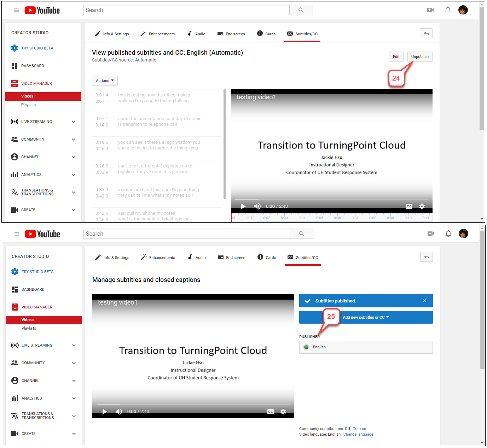Toggle the CC captions button in lower player
The image size is (487, 448).
pos(271,412)
